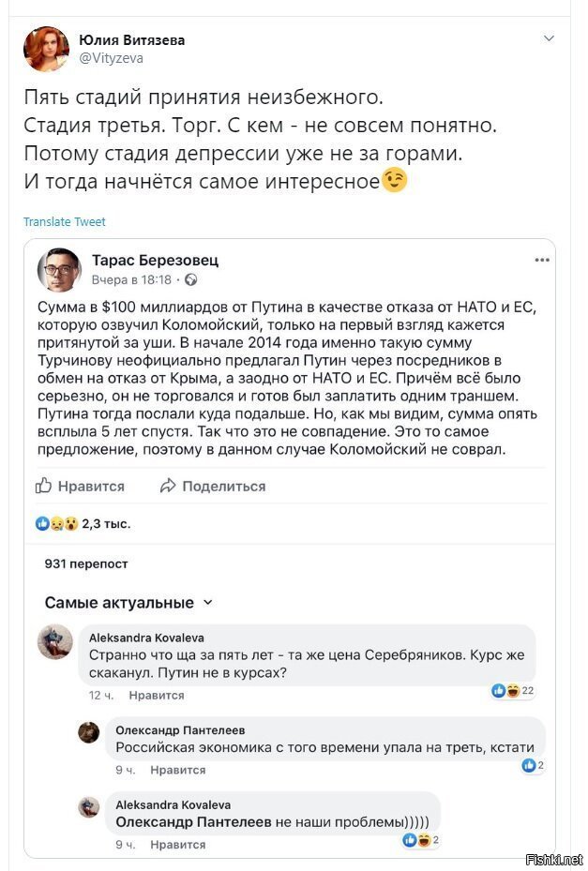Click the thumbs-up Нравится icon on post

click(x=43, y=486)
